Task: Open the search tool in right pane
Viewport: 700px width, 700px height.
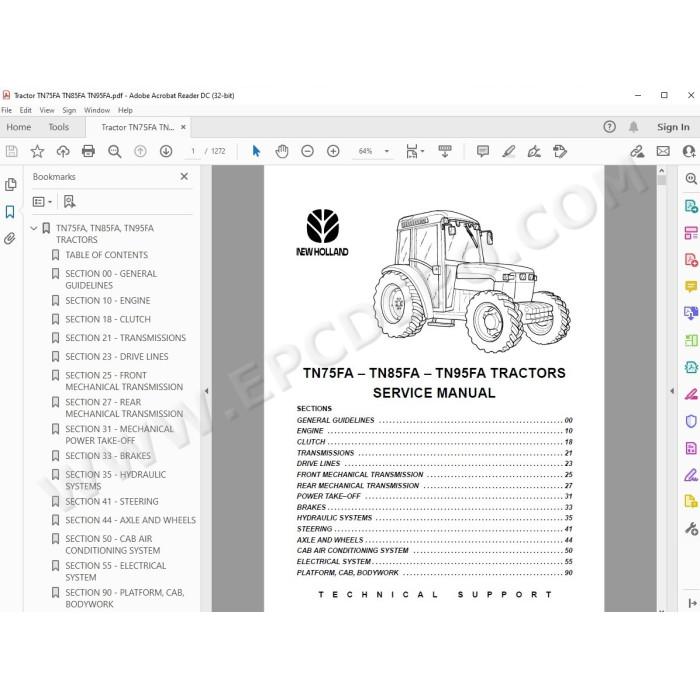Action: tap(691, 179)
